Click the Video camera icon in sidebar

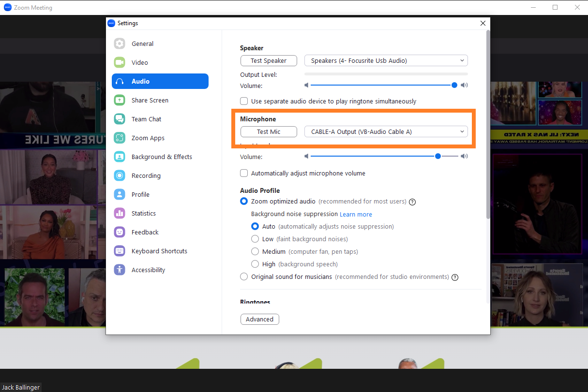tap(120, 62)
